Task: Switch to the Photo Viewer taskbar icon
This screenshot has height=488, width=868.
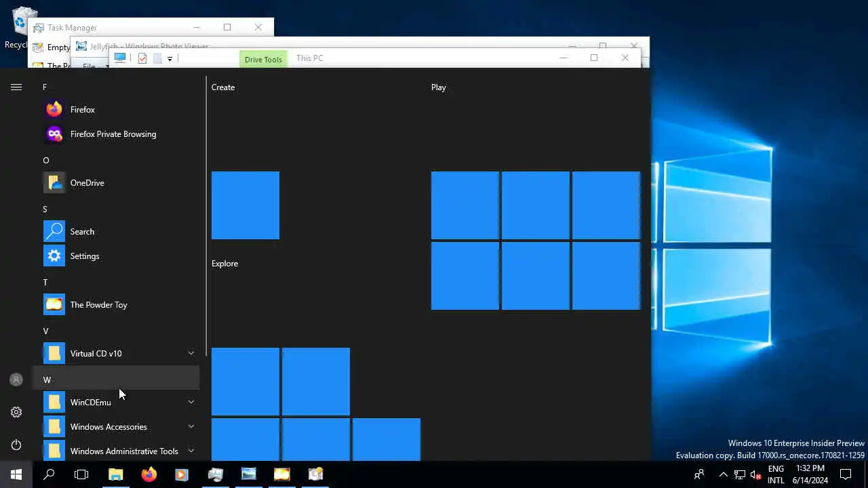Action: point(249,474)
